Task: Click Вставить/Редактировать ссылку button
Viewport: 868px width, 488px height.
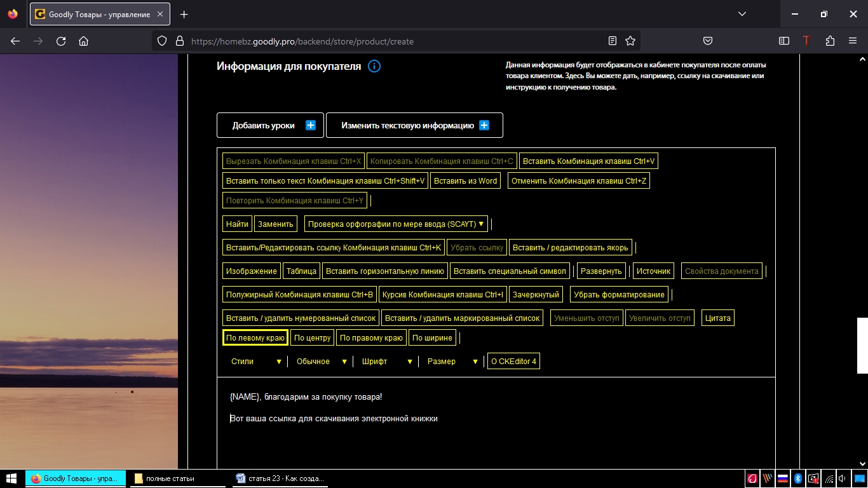Action: 334,248
